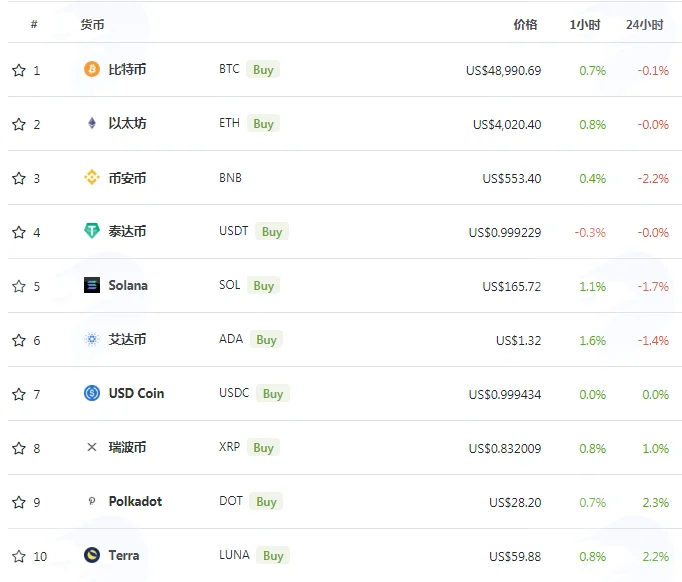Click the Ethereum diamond logo icon

point(92,123)
